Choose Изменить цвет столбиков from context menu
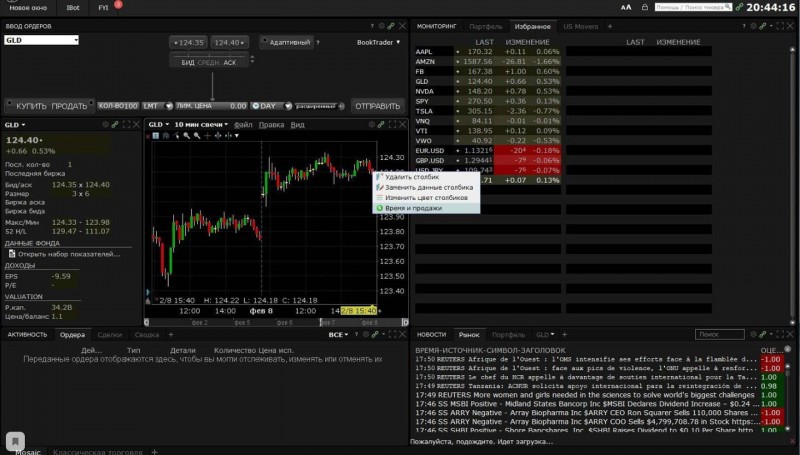The height and width of the screenshot is (455, 800). tap(426, 197)
